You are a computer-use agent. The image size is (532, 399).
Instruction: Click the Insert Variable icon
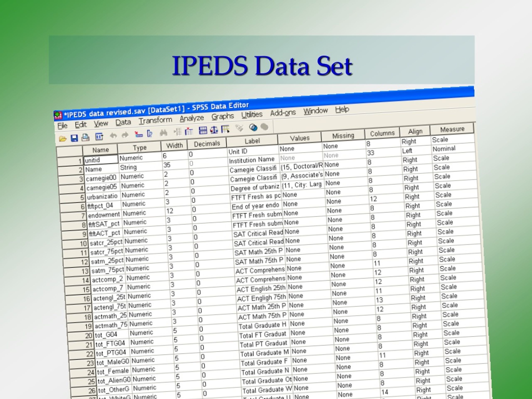189,131
